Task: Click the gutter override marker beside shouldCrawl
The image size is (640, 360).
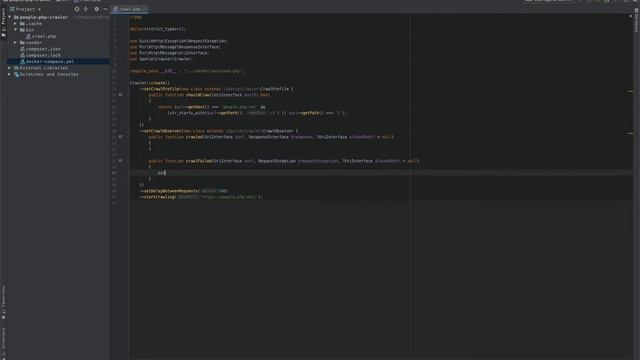Action: (120, 95)
